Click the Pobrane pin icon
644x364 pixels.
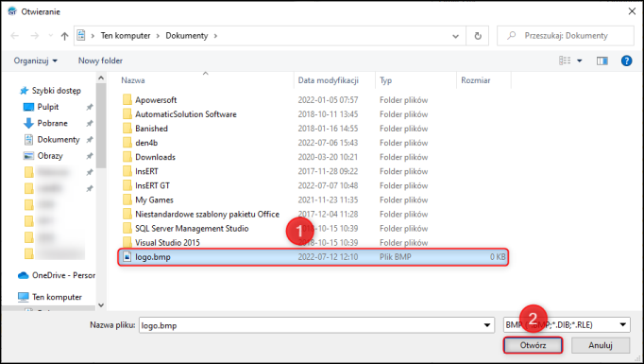90,124
